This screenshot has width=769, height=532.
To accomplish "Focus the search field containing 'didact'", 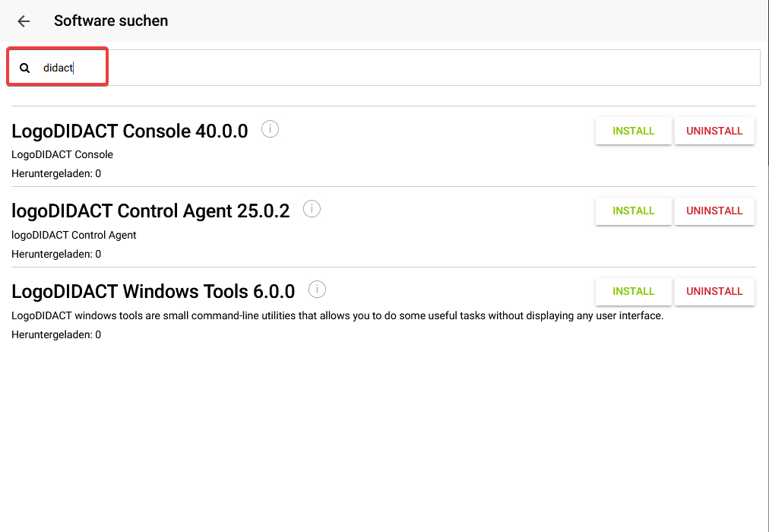I will [384, 68].
